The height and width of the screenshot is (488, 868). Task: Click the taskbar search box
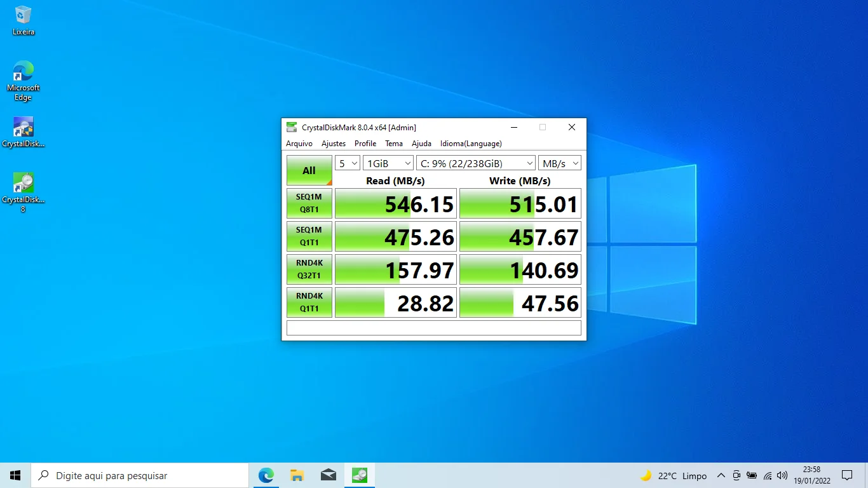[140, 475]
